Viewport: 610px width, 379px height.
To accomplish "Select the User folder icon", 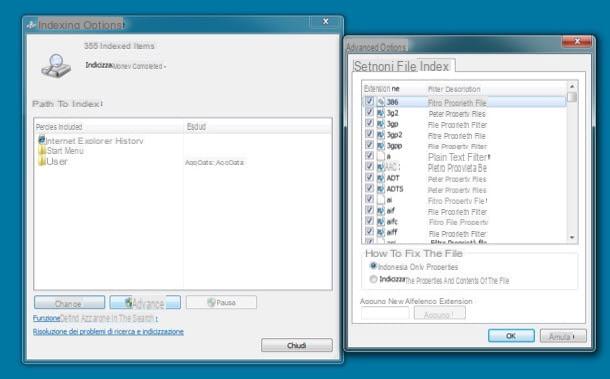I will [x=42, y=161].
